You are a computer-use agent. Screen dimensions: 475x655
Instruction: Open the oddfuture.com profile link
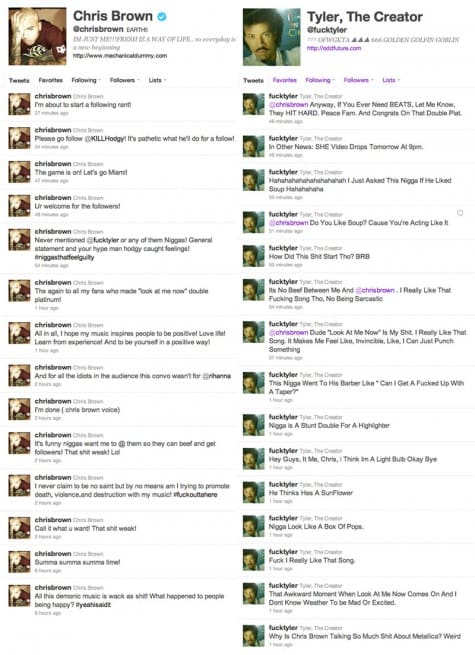click(334, 48)
